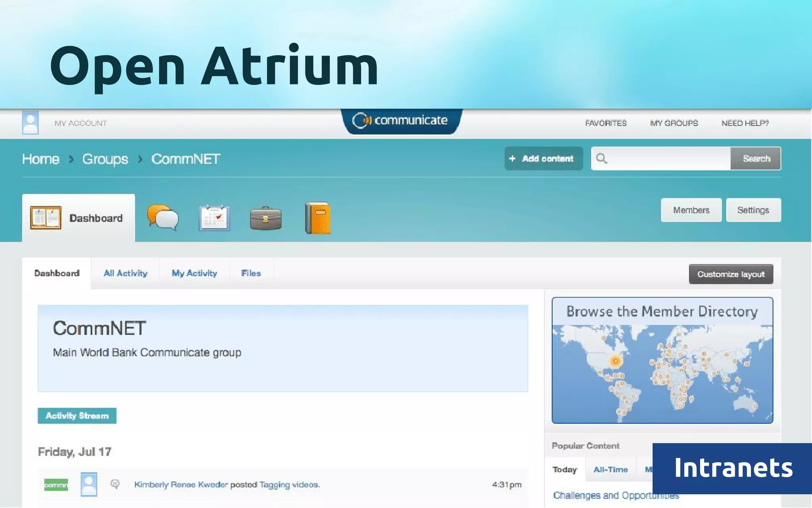812x508 pixels.
Task: Click the Search button
Action: tap(756, 158)
